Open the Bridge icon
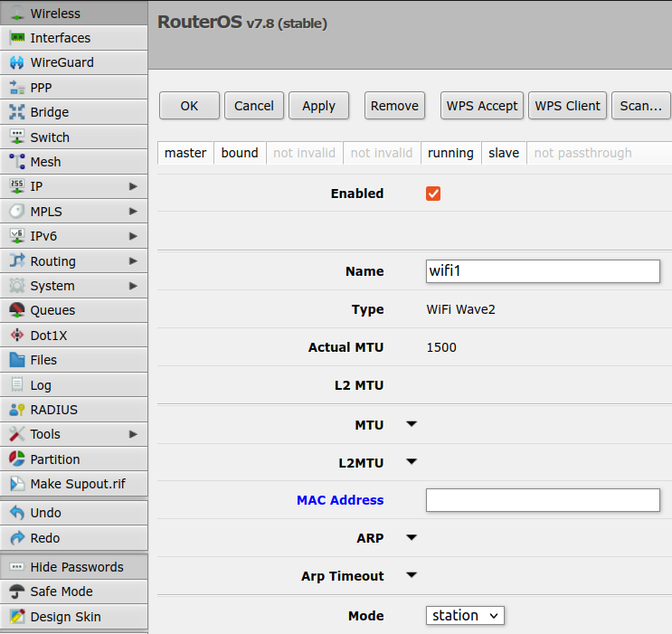Image resolution: width=672 pixels, height=634 pixels. pyautogui.click(x=17, y=112)
